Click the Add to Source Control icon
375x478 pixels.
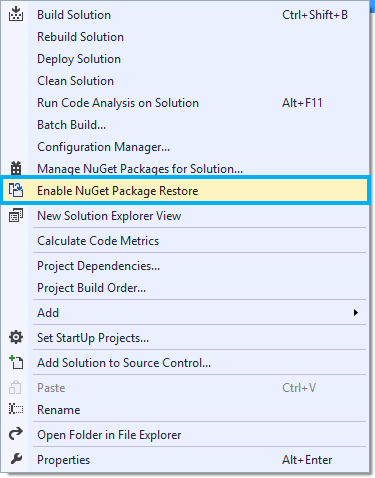(16, 362)
